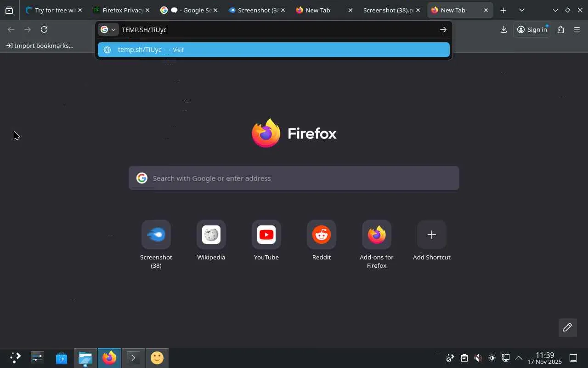Expand the list of all tabs

[x=522, y=10]
